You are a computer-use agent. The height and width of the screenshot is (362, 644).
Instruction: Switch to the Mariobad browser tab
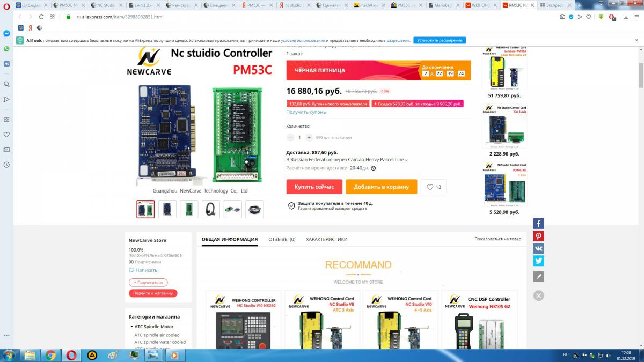click(x=445, y=5)
